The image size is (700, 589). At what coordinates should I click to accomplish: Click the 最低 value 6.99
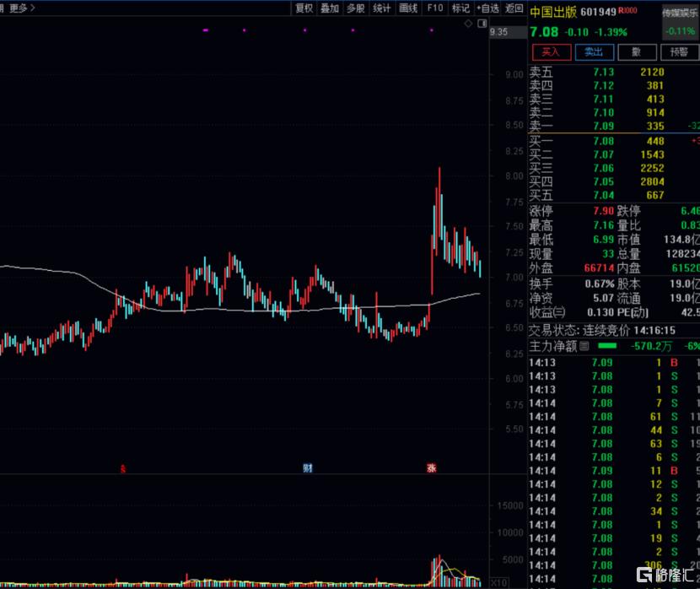(x=604, y=240)
